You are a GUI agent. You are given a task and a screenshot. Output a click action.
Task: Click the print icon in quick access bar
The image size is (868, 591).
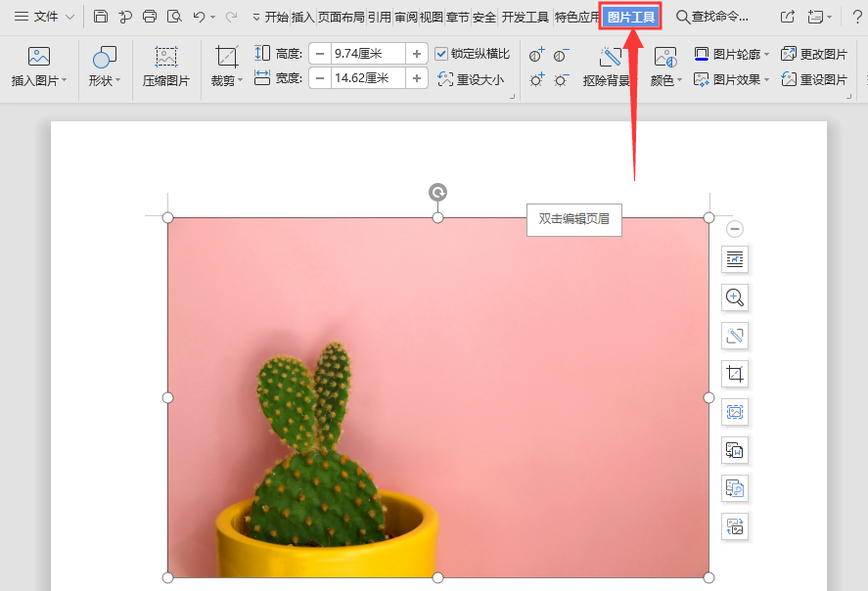click(150, 17)
